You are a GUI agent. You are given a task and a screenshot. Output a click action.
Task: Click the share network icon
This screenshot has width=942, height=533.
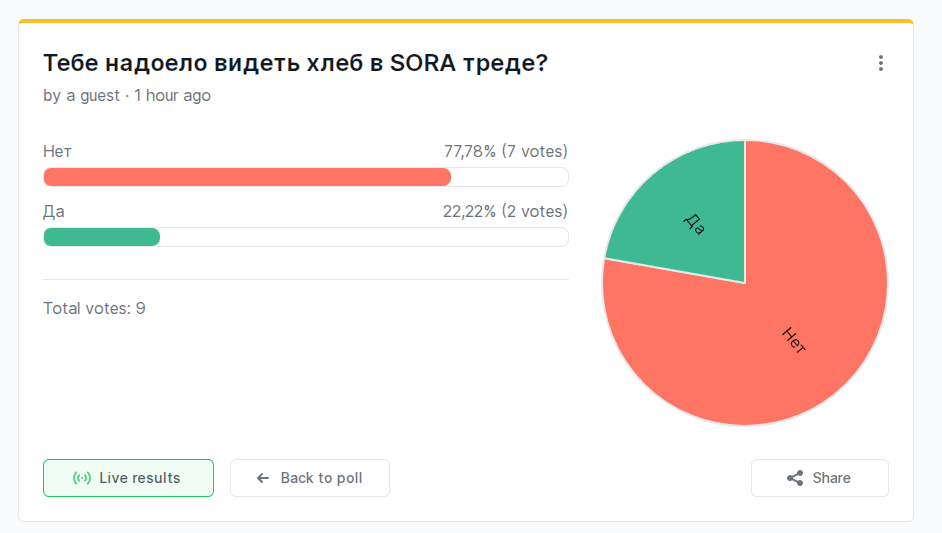tap(795, 478)
